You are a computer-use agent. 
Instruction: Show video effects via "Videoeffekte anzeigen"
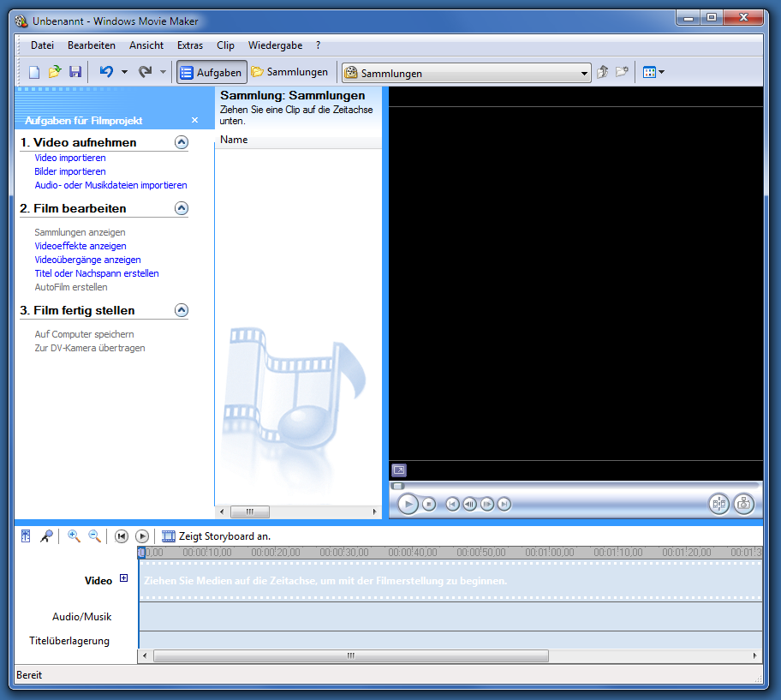pyautogui.click(x=80, y=246)
